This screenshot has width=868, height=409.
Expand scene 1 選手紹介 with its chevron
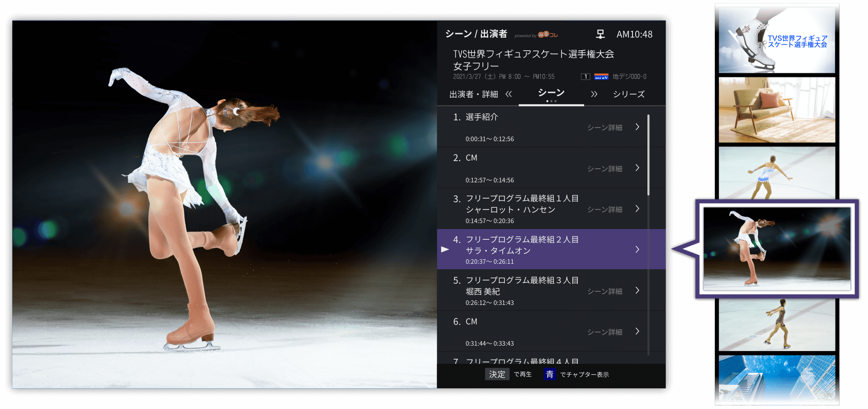coord(637,127)
